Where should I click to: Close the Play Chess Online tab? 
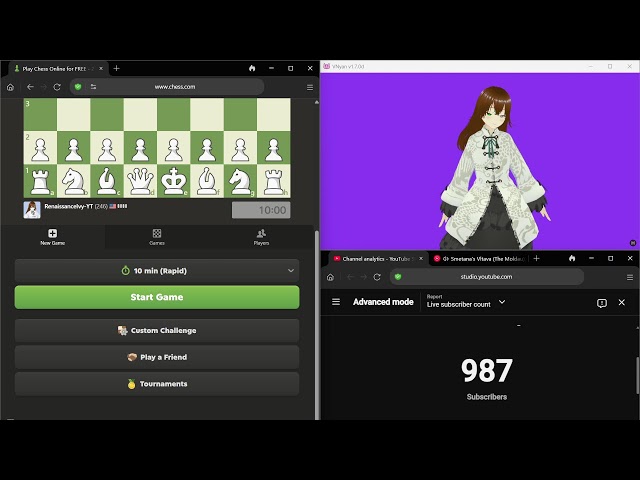click(x=101, y=69)
